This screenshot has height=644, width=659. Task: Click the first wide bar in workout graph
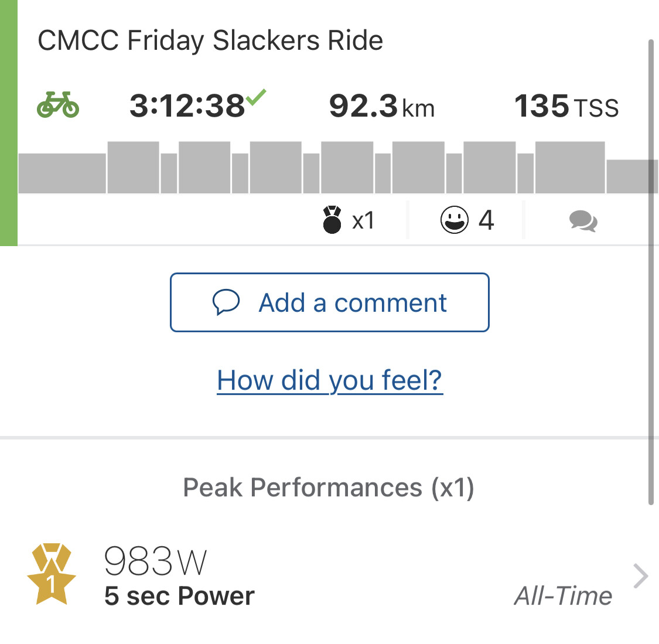pos(62,173)
